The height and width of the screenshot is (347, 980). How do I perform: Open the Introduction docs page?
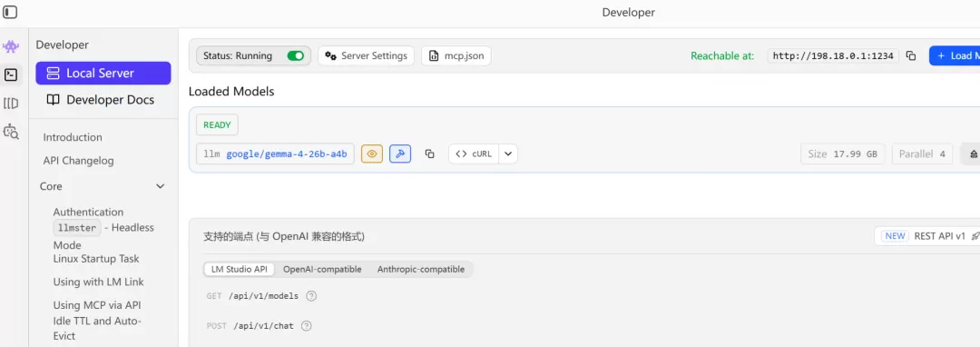pos(73,137)
